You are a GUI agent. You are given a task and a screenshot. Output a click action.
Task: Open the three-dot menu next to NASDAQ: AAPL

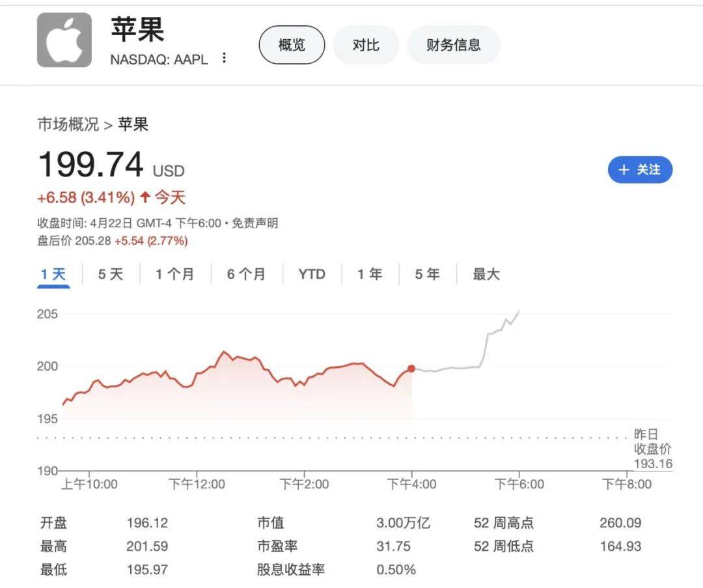(x=223, y=58)
